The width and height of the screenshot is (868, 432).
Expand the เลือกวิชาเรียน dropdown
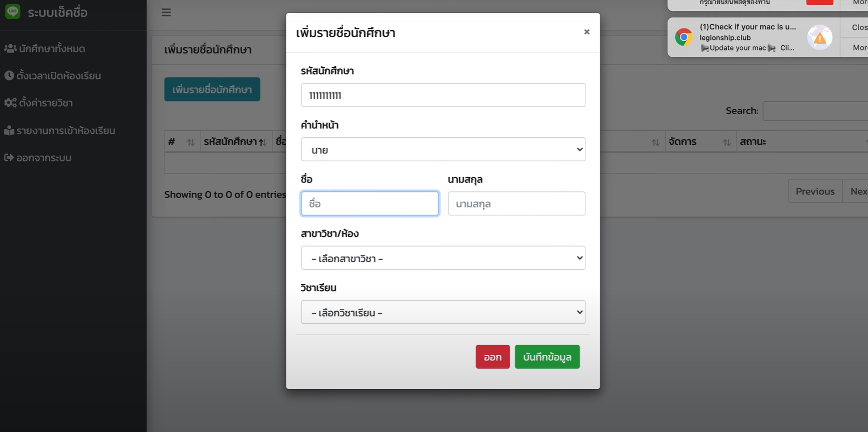[443, 312]
